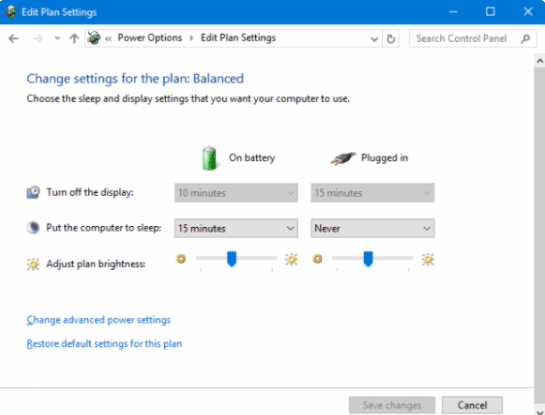Click the on-battery brightness slider handle
The height and width of the screenshot is (415, 545).
tap(232, 259)
